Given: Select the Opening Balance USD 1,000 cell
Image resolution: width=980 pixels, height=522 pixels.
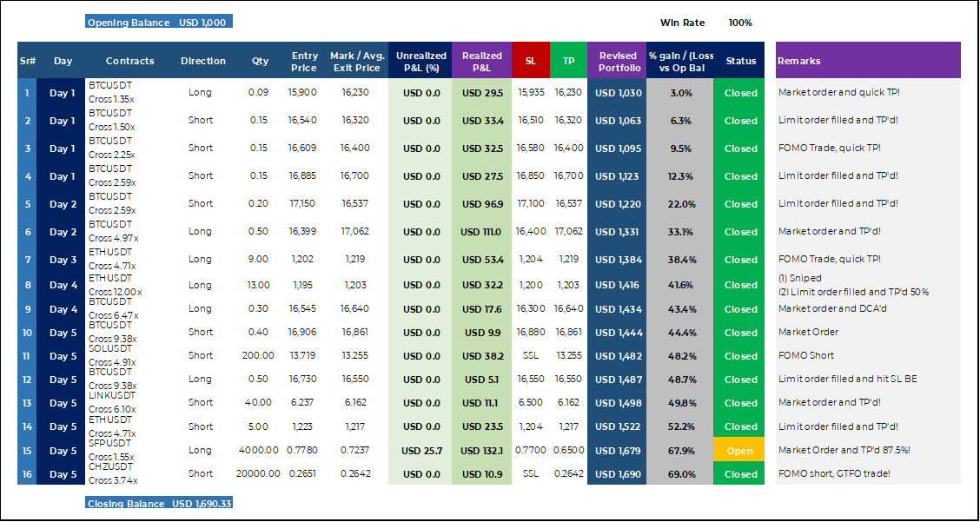Looking at the screenshot, I should pyautogui.click(x=159, y=23).
